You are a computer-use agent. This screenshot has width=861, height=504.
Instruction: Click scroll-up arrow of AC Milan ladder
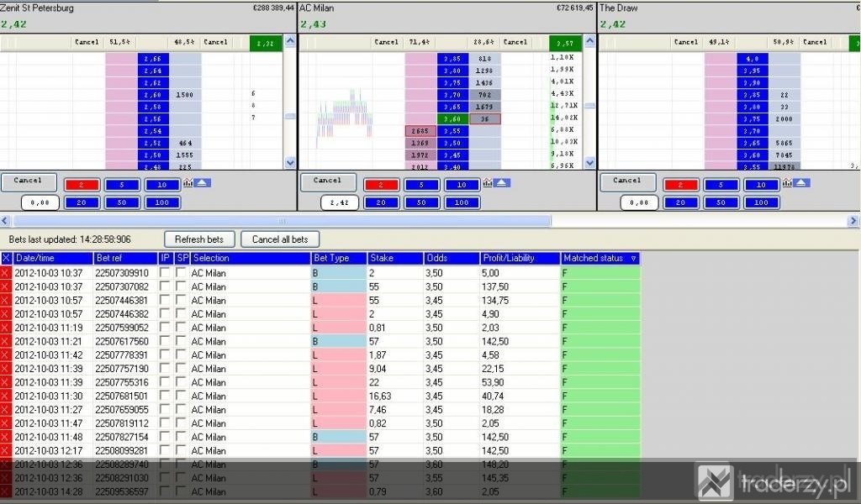[589, 40]
